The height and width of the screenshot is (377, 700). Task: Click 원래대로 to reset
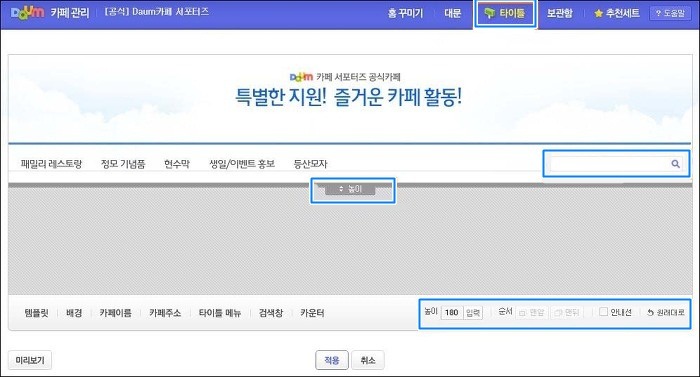(666, 312)
